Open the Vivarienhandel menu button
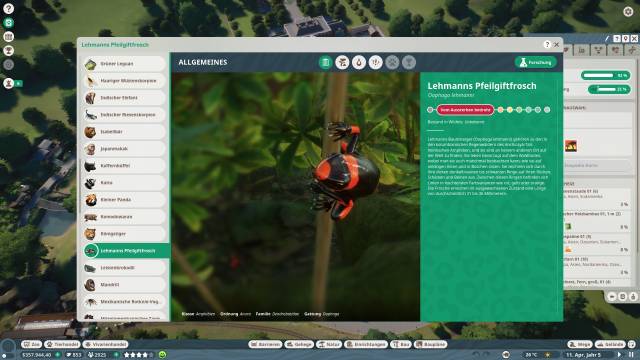Screen dimensions: 640x360 (x=105, y=344)
